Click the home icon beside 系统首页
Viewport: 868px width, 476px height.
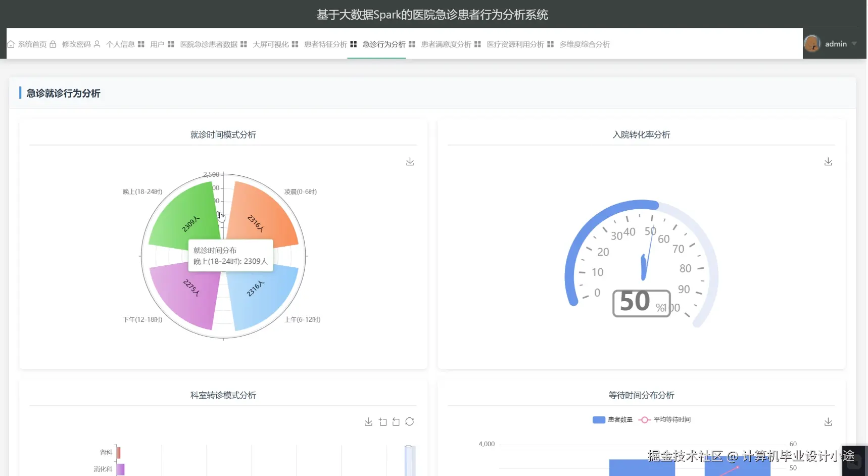click(x=11, y=44)
